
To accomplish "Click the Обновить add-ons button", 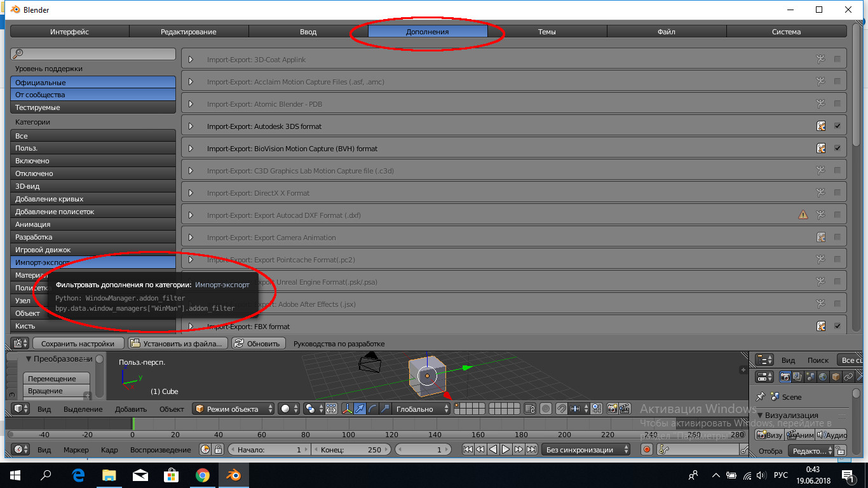I will click(257, 343).
